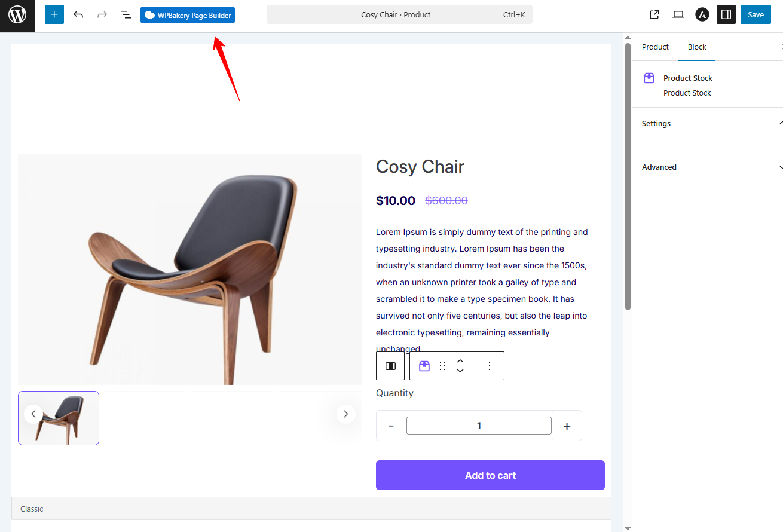Switch to the Product tab
Screen dimensions: 783x532
click(655, 47)
